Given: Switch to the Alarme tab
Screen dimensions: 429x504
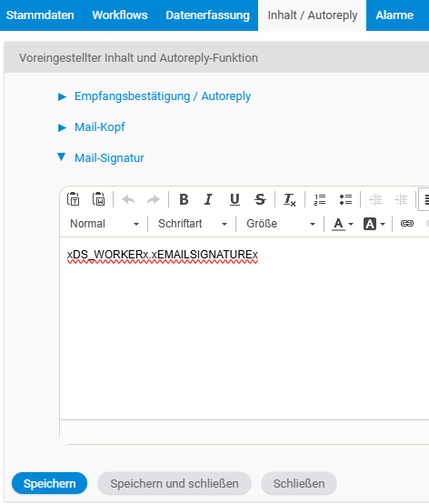Looking at the screenshot, I should click(x=394, y=15).
